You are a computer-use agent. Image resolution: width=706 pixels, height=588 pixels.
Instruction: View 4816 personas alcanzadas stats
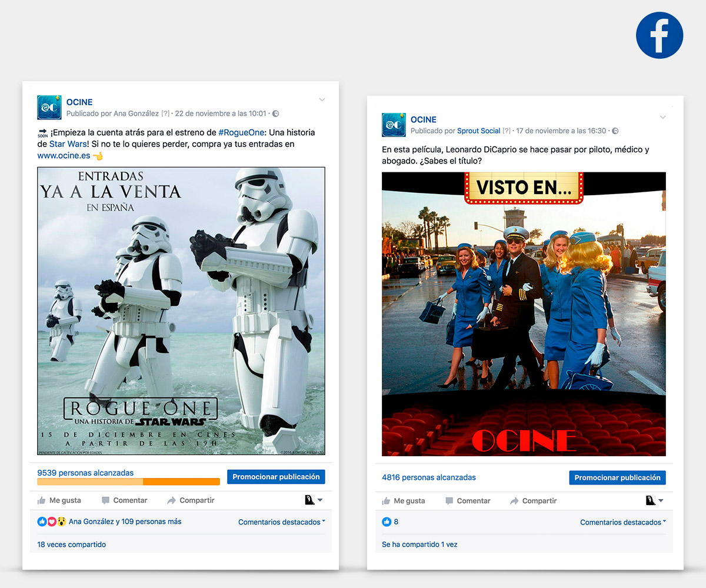[429, 477]
